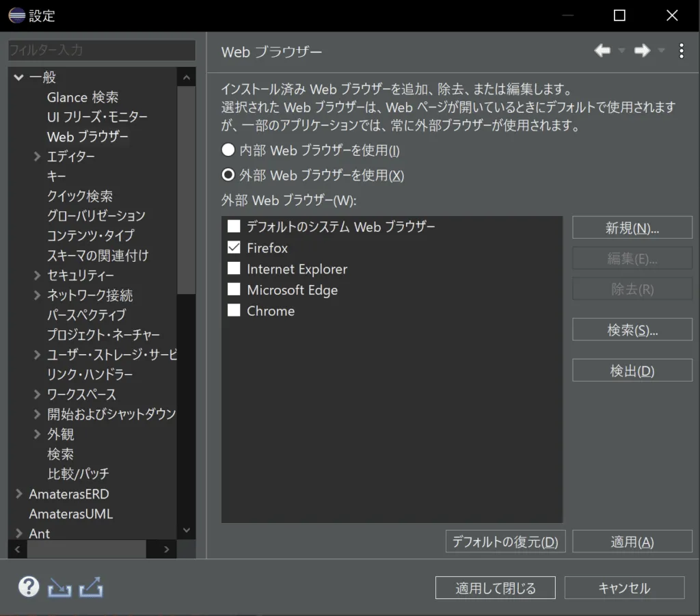Expand the 外観 tree node
The height and width of the screenshot is (616, 700).
click(x=37, y=434)
